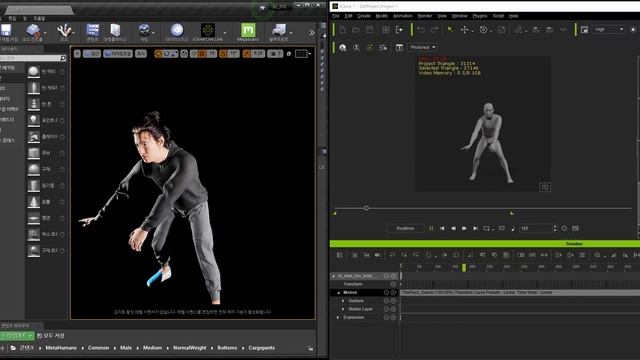640x360 pixels.
Task: Toggle first circle icon on Motion track
Action: tap(386, 293)
